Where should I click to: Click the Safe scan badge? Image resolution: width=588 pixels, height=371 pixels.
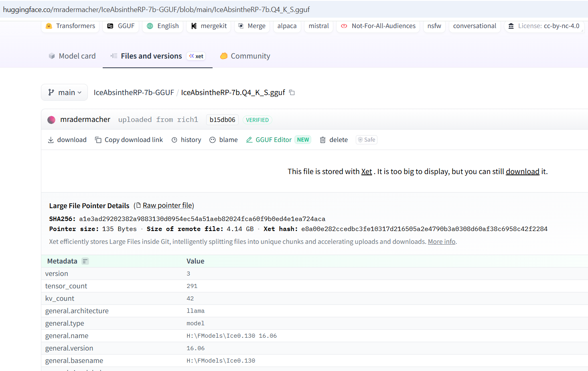coord(367,140)
